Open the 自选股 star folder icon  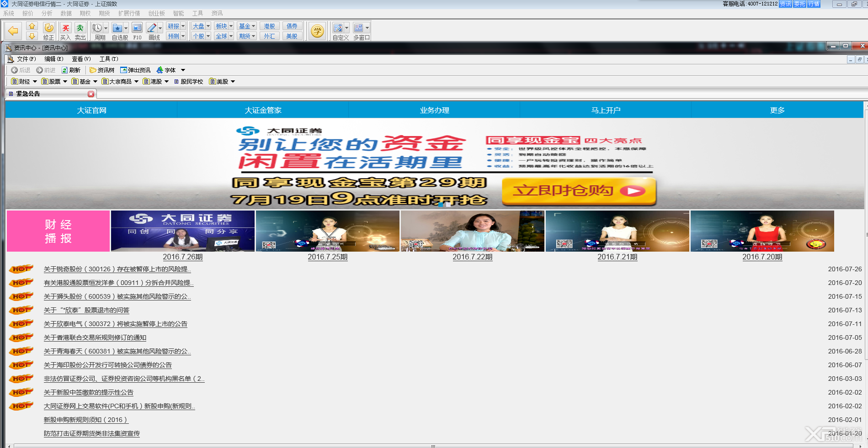[x=117, y=28]
